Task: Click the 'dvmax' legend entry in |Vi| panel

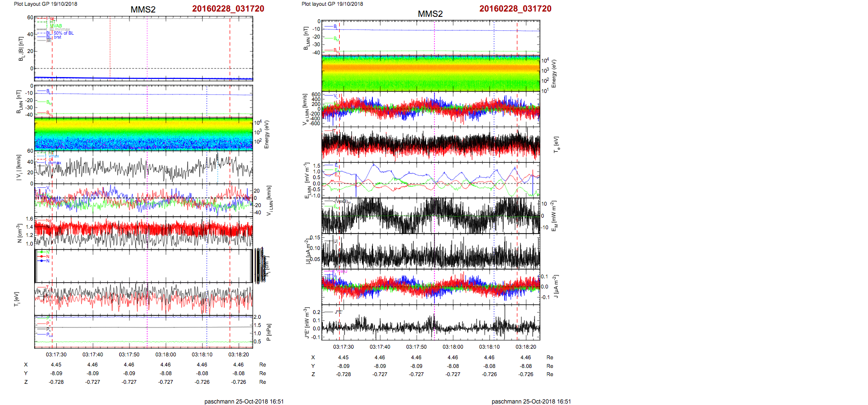Action: click(x=55, y=163)
